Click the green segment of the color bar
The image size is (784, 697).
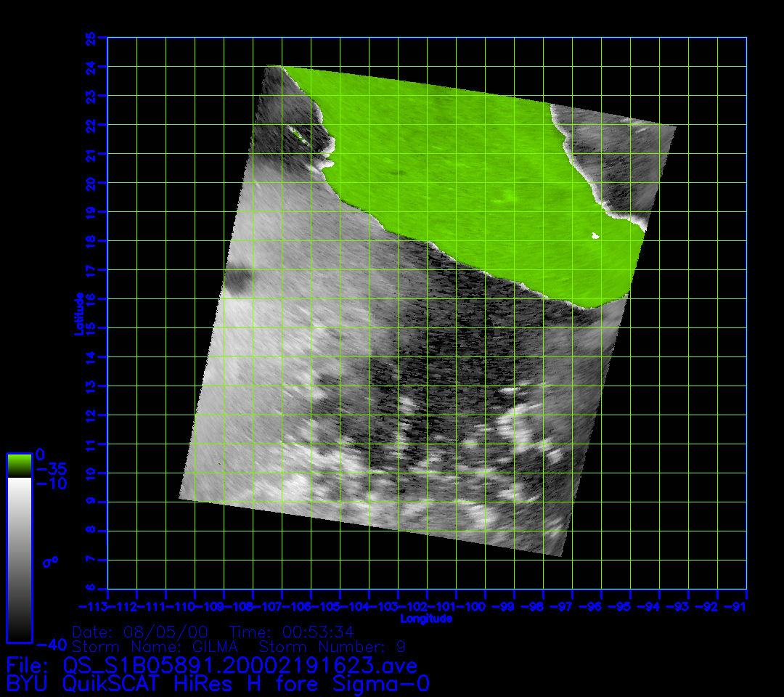[19, 465]
